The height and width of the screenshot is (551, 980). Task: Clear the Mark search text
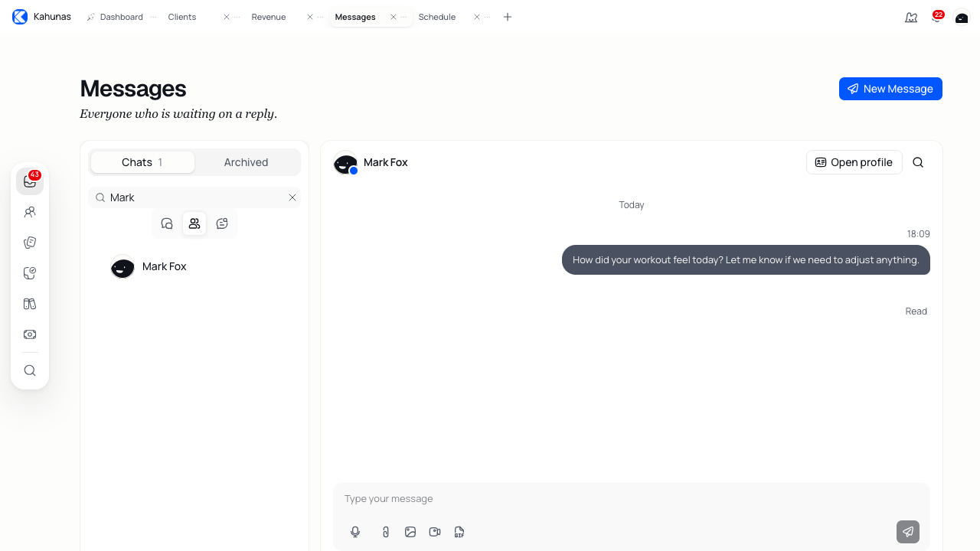point(292,197)
